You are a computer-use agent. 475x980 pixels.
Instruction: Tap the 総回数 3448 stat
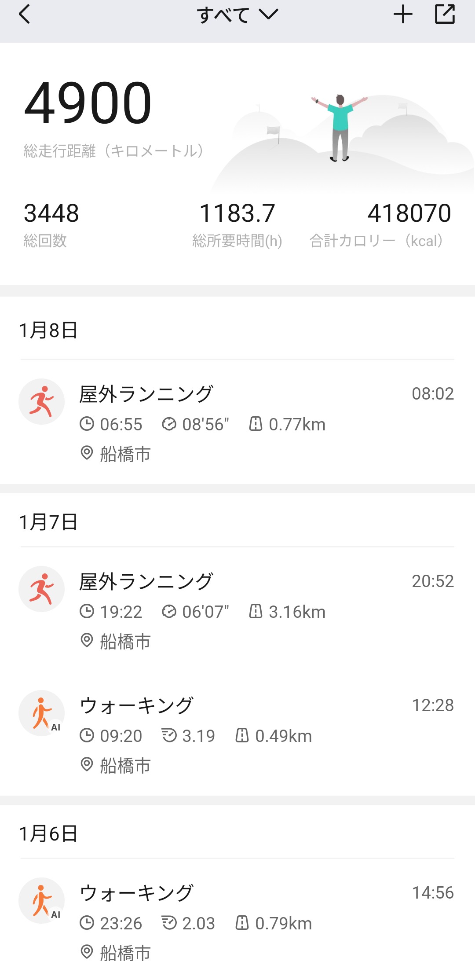(51, 223)
